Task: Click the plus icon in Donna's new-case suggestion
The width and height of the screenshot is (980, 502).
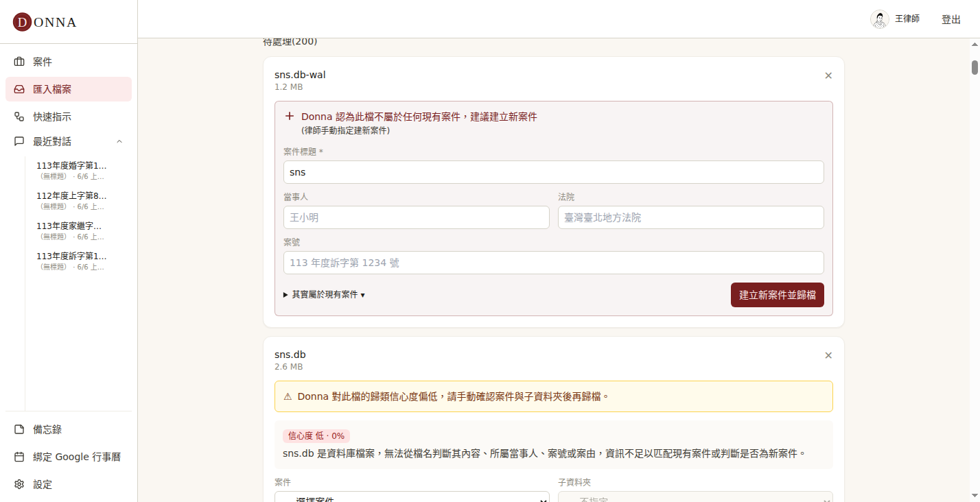Action: coord(290,117)
